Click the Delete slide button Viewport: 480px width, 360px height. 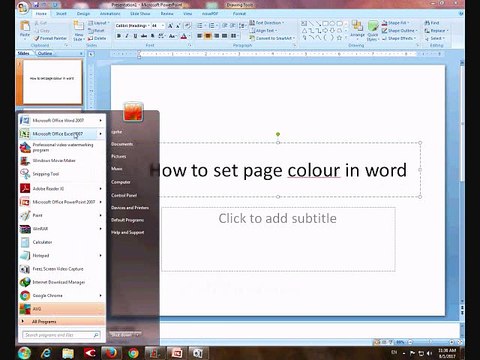point(97,38)
